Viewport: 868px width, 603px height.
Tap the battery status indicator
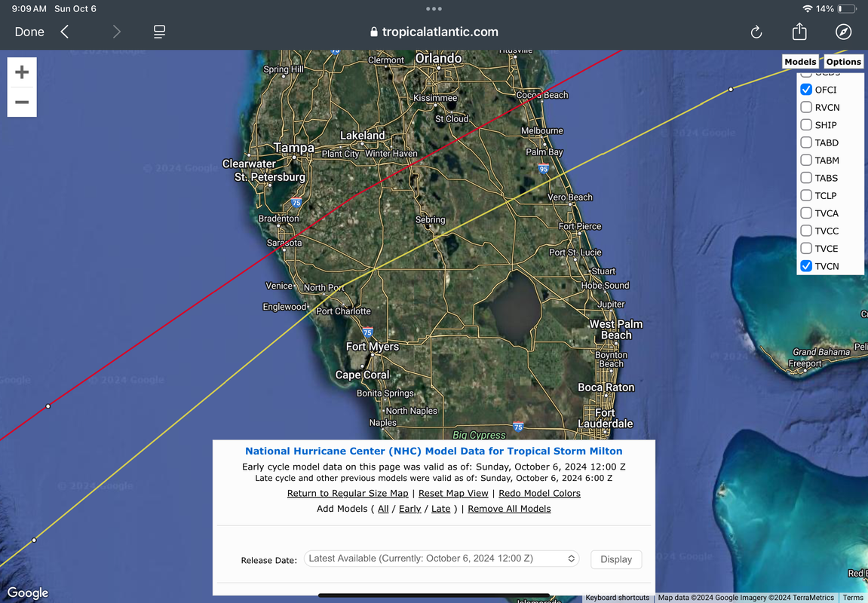coord(847,9)
